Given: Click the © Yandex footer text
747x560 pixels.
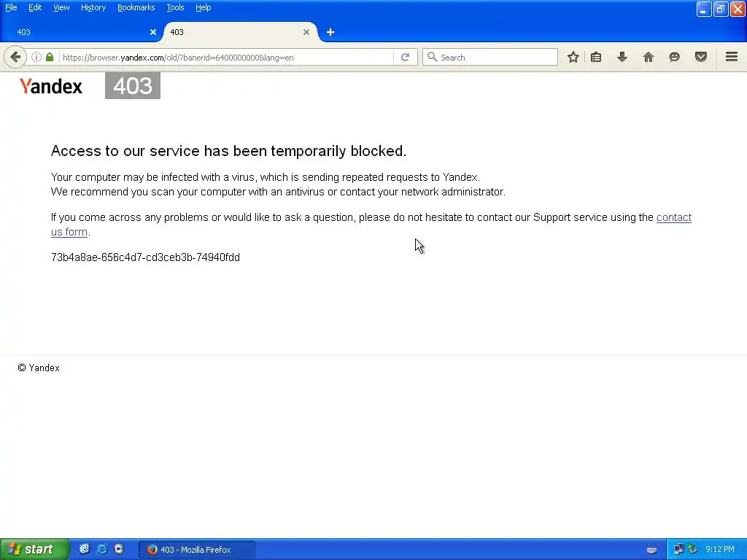Looking at the screenshot, I should coord(39,367).
